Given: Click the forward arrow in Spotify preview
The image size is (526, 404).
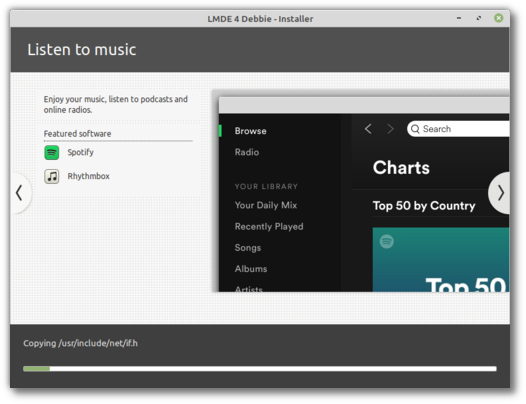Looking at the screenshot, I should [x=390, y=129].
